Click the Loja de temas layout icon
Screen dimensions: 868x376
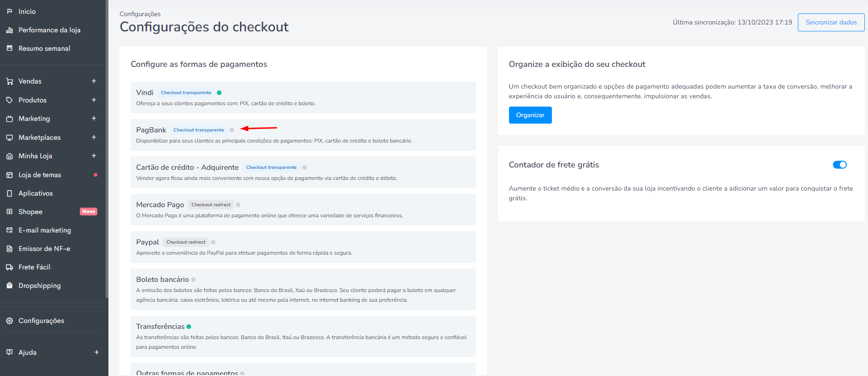(x=9, y=175)
